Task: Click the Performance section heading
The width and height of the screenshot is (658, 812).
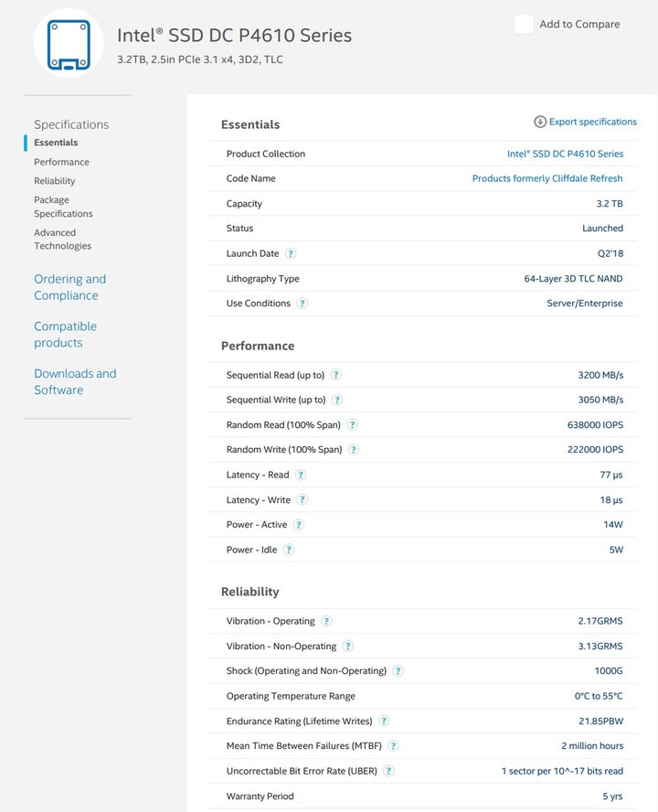Action: (x=258, y=346)
